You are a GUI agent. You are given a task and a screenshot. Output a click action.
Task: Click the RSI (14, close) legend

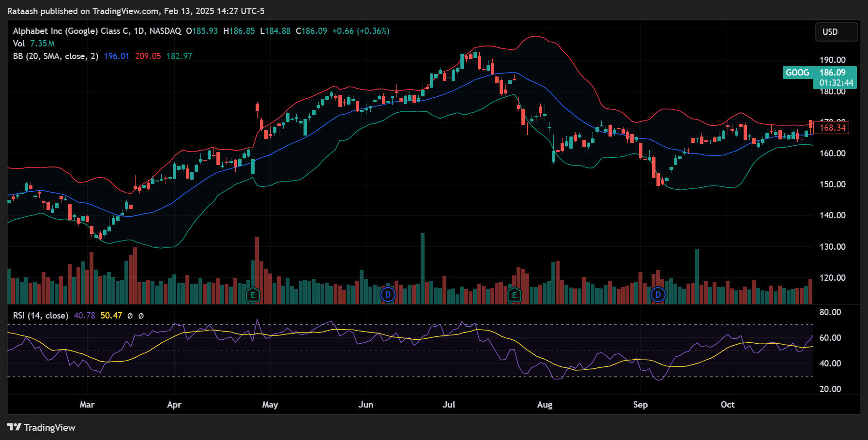click(x=41, y=316)
